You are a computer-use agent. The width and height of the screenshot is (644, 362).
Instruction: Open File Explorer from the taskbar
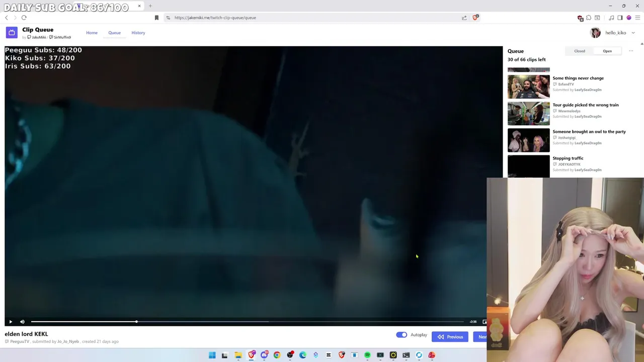pos(238,355)
